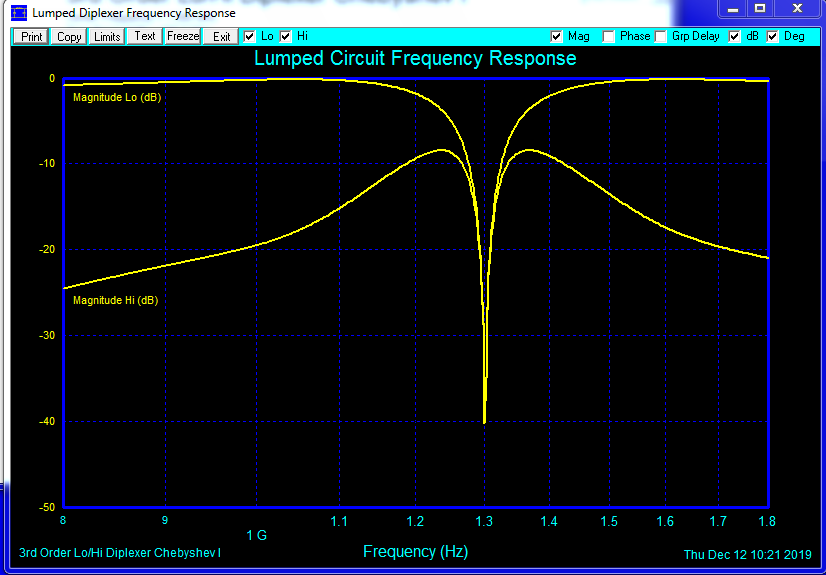Click the '1.1' frequency axis tick label
826x575 pixels.
click(x=339, y=522)
